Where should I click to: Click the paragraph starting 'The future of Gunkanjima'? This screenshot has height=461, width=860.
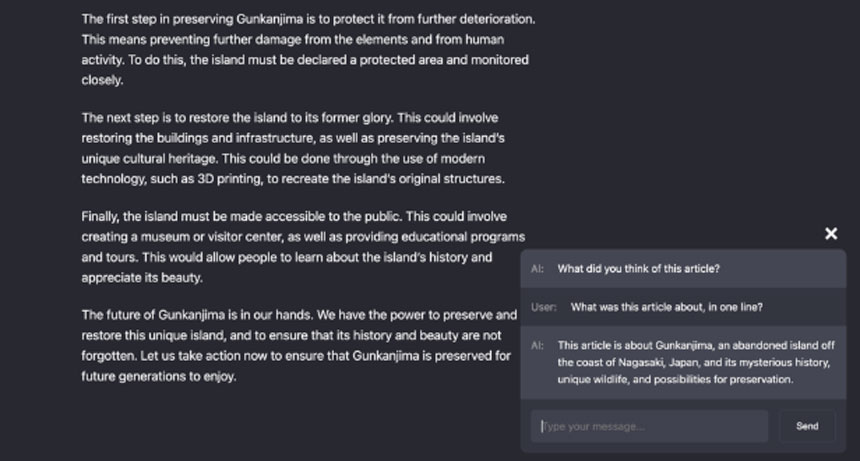[x=298, y=345]
